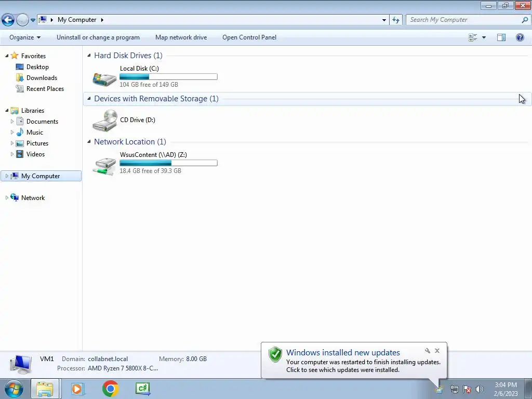Open the Music library
Screen dimensions: 532x399
coord(35,132)
